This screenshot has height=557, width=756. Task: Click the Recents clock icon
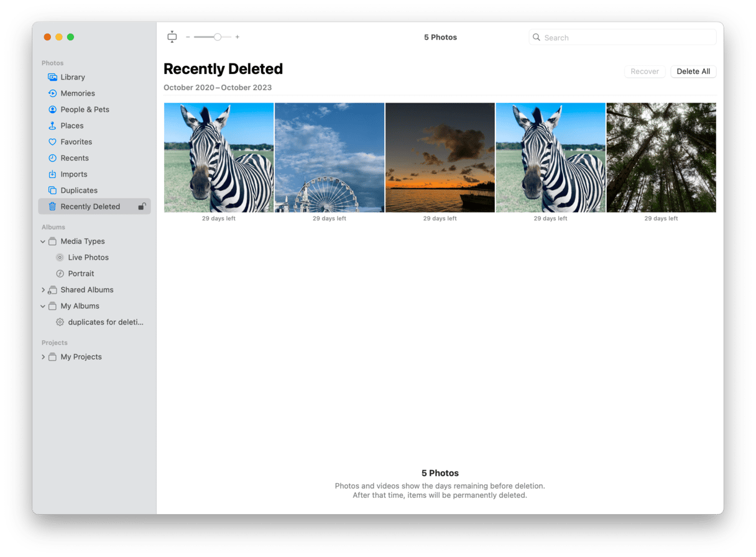point(53,158)
